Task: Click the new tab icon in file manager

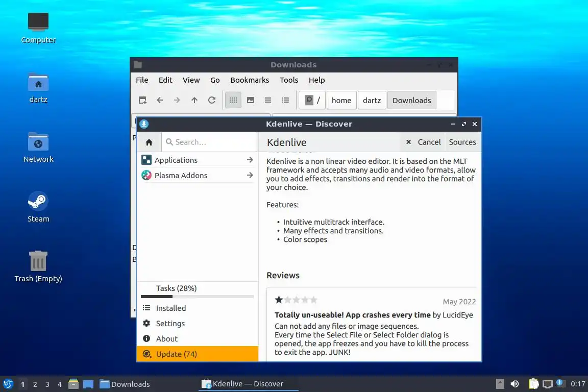Action: coord(142,100)
